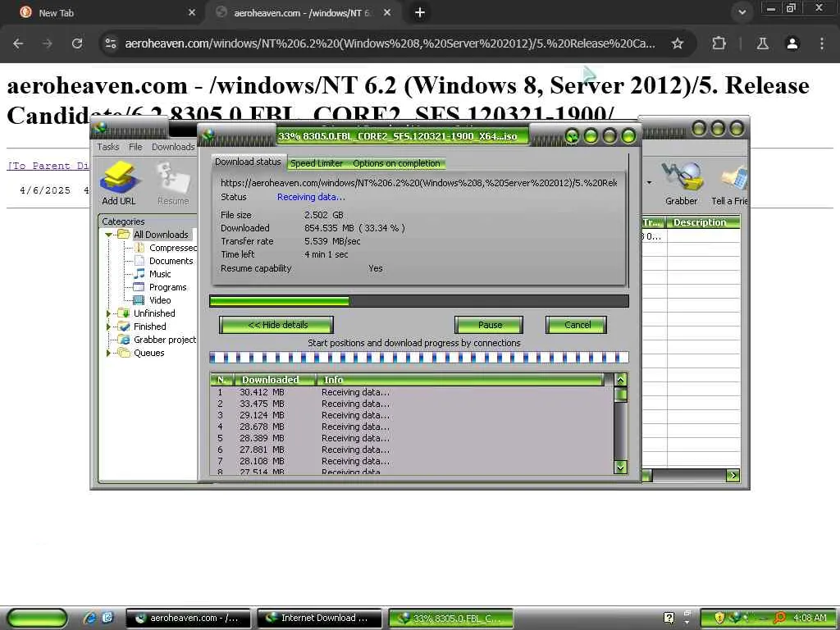Click the help question mark icon in taskbar tray
The height and width of the screenshot is (630, 840).
point(669,618)
